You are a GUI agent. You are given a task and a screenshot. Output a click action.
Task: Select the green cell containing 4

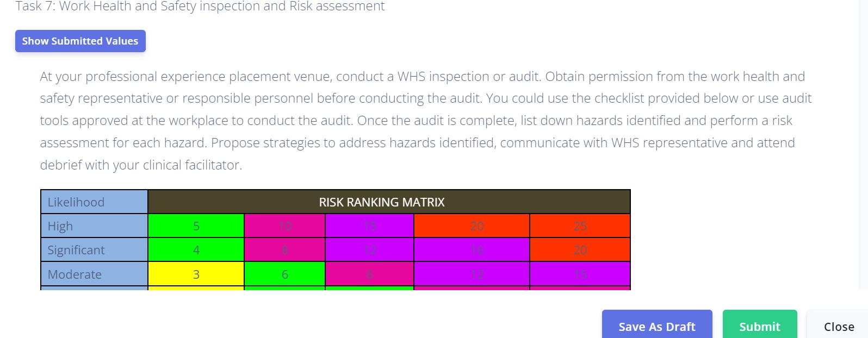196,250
